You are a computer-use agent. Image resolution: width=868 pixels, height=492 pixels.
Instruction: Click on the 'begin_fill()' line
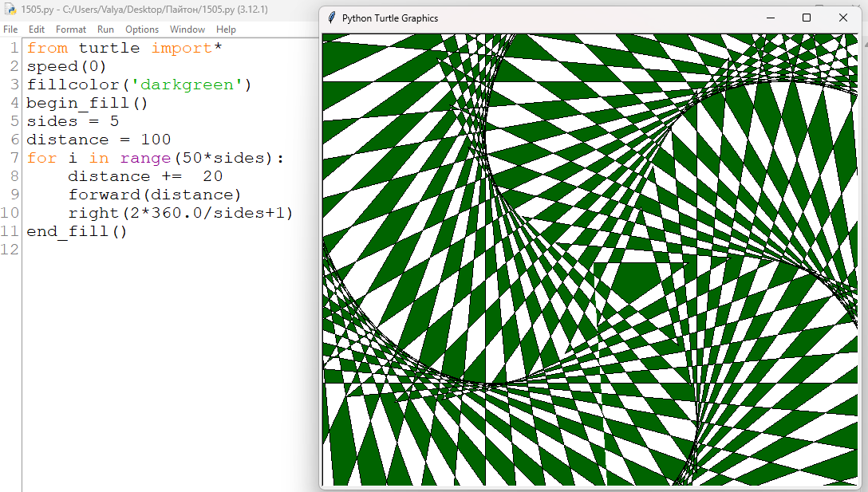[87, 103]
